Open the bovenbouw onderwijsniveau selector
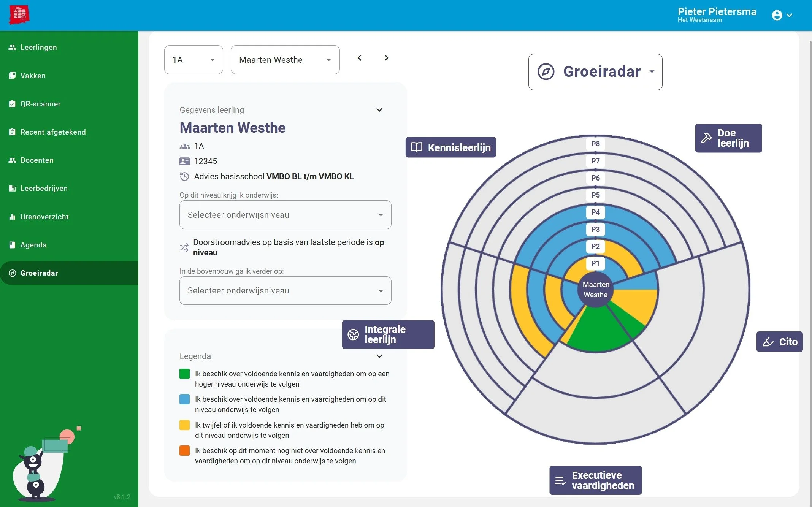 tap(285, 291)
